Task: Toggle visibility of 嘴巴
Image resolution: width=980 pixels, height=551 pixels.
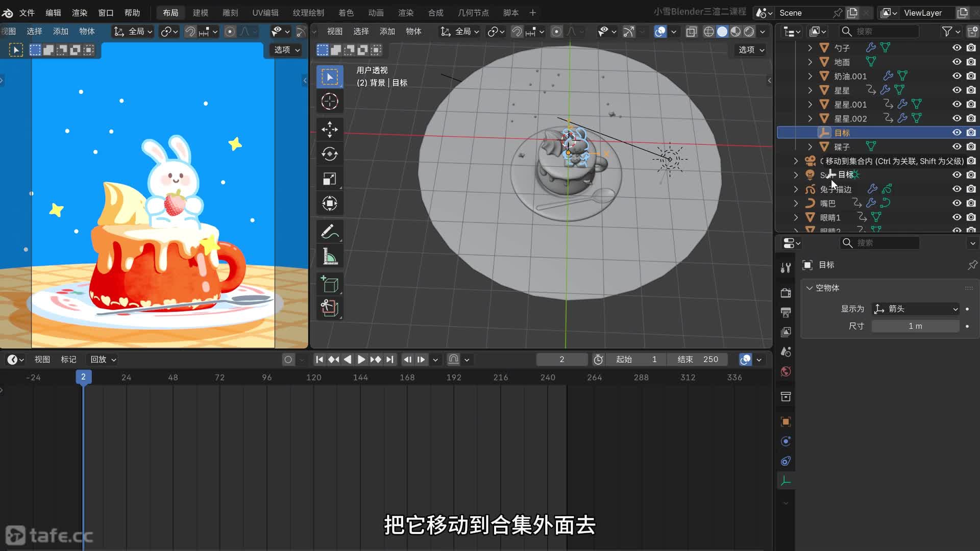Action: pyautogui.click(x=957, y=203)
